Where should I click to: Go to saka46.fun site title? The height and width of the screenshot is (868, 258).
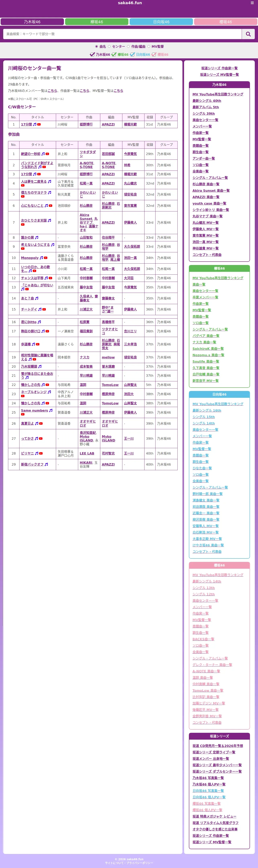[130, 3]
